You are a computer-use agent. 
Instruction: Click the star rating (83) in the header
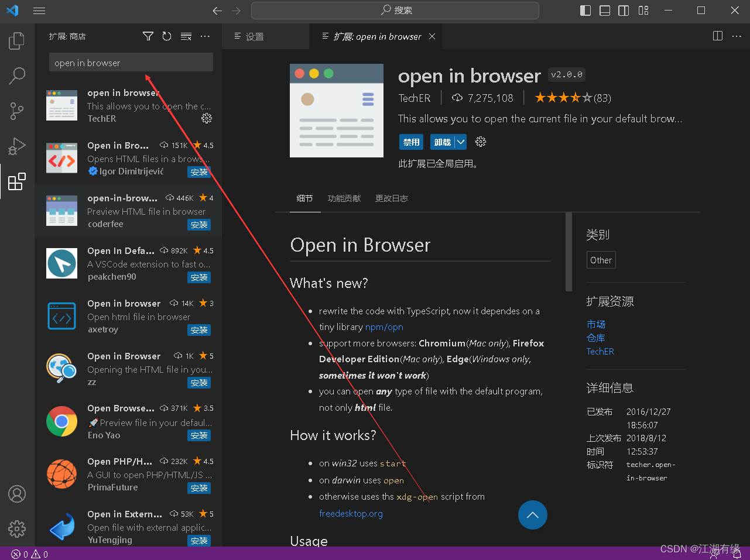[573, 98]
